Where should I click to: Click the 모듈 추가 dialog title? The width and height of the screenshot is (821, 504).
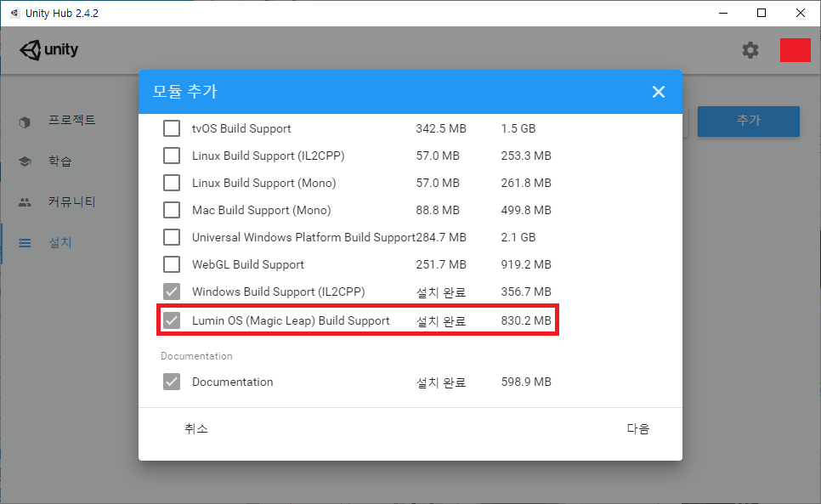[x=184, y=92]
